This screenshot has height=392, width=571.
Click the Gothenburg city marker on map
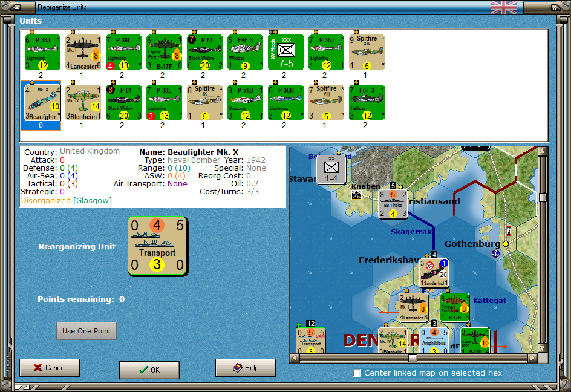[x=506, y=244]
